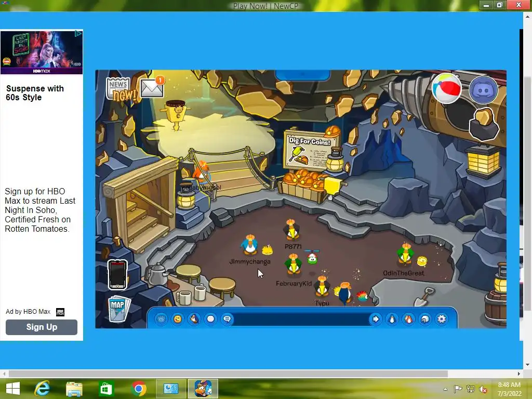Click the P8771 penguin
The image size is (532, 399).
tap(292, 230)
